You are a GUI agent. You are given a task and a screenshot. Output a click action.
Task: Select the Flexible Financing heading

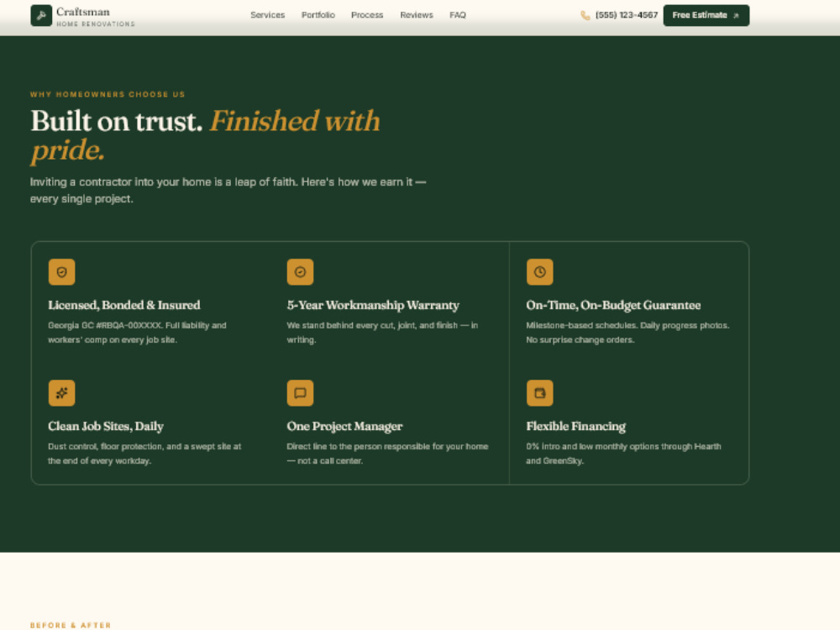(x=576, y=427)
